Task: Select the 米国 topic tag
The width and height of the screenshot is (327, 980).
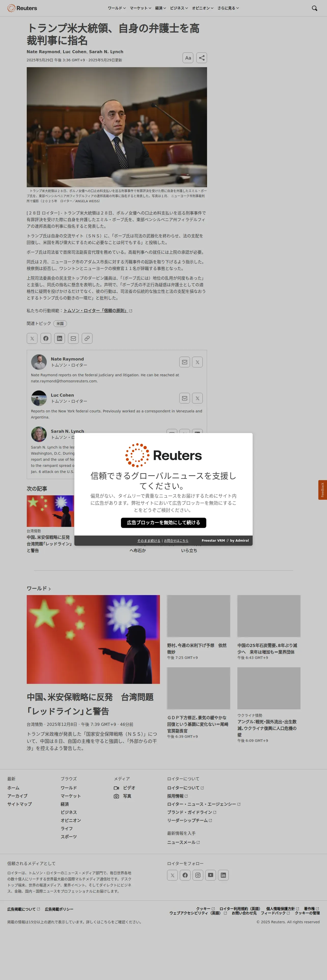Action: [60, 323]
